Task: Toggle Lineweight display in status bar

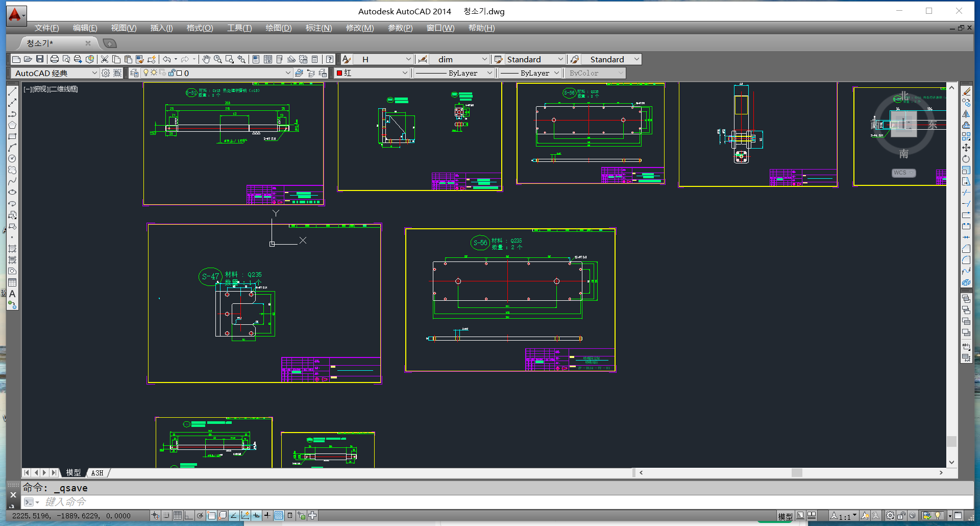Action: coord(267,516)
